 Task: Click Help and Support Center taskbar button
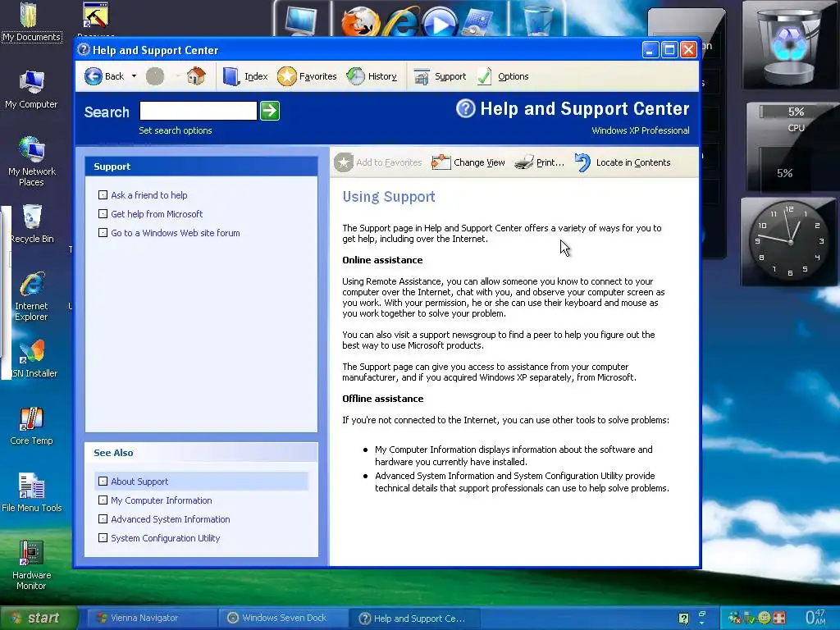click(x=413, y=619)
